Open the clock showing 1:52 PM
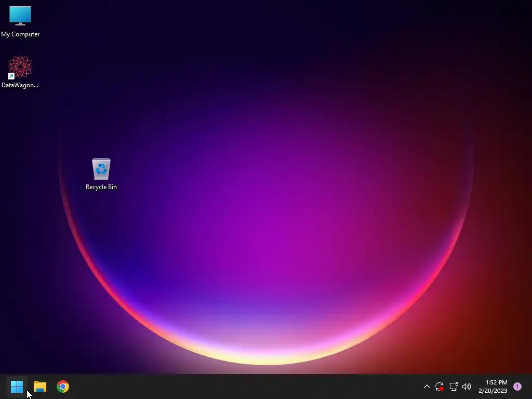532x399 pixels. (x=496, y=382)
